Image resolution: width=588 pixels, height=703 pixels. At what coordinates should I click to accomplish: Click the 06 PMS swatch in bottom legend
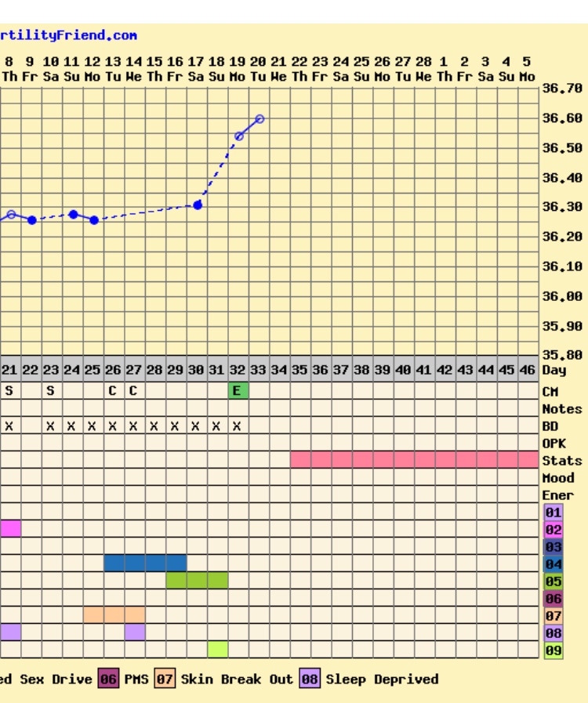point(107,679)
